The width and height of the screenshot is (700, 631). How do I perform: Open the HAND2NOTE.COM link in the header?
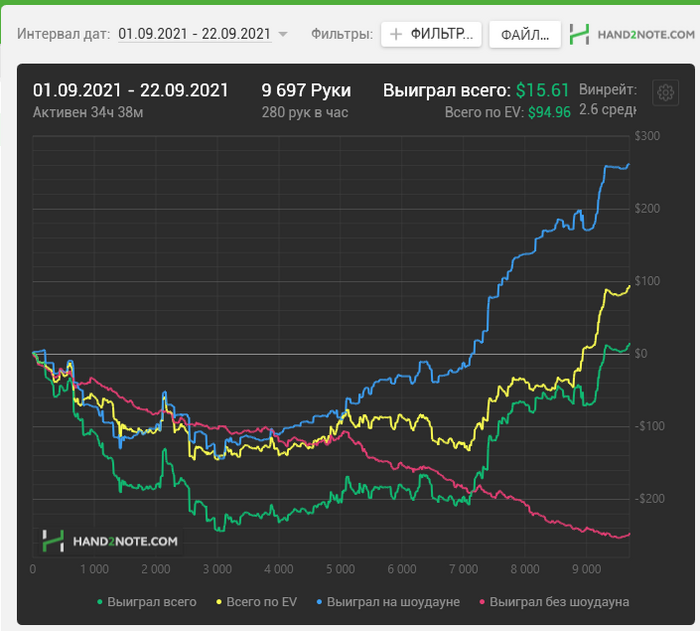pyautogui.click(x=646, y=34)
